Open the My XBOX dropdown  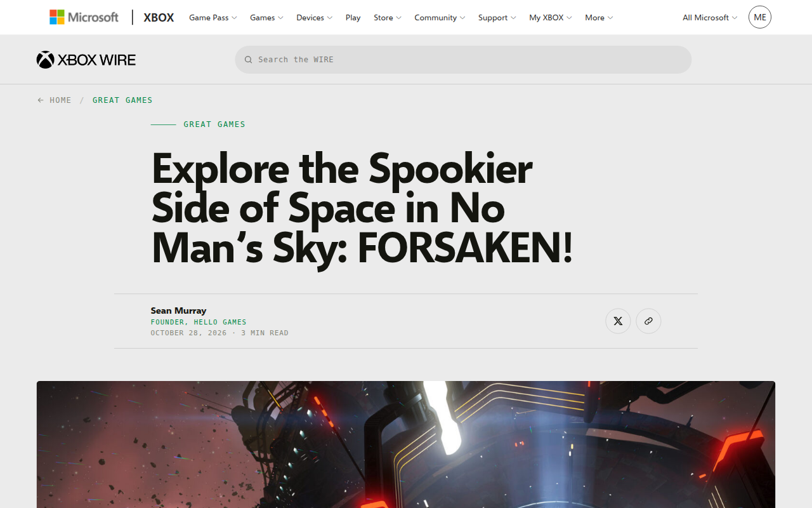pos(551,18)
